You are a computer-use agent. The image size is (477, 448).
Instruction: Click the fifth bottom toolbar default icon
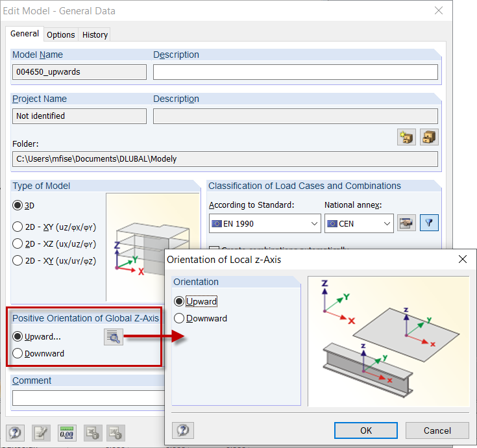tap(116, 432)
